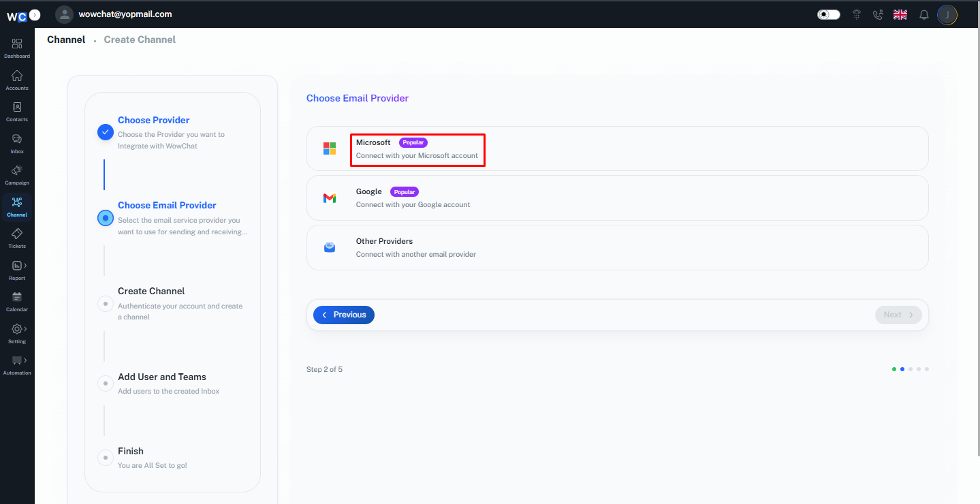
Task: Click the Channel icon in the sidebar
Action: tap(17, 202)
